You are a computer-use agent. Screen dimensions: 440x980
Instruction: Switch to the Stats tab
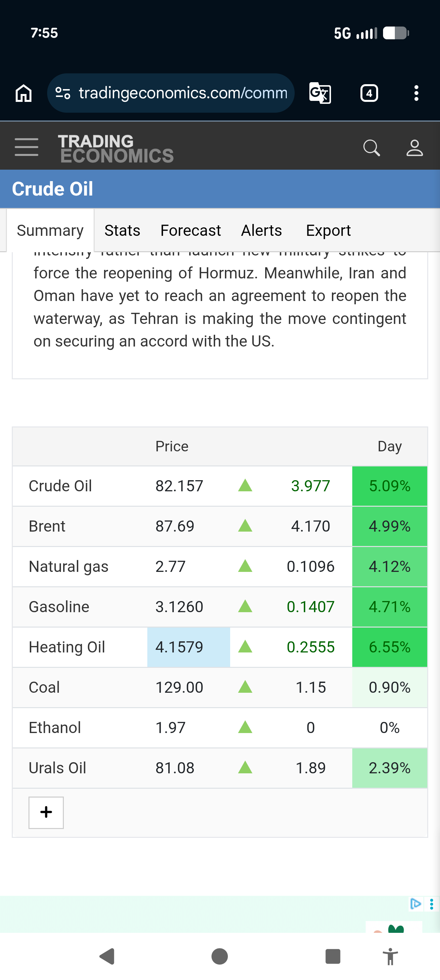click(122, 231)
